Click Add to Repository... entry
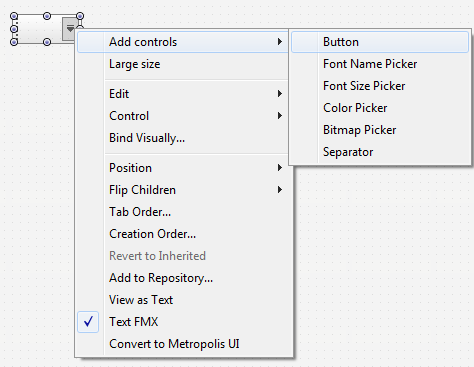Screen dimensions: 474x367 (183, 278)
